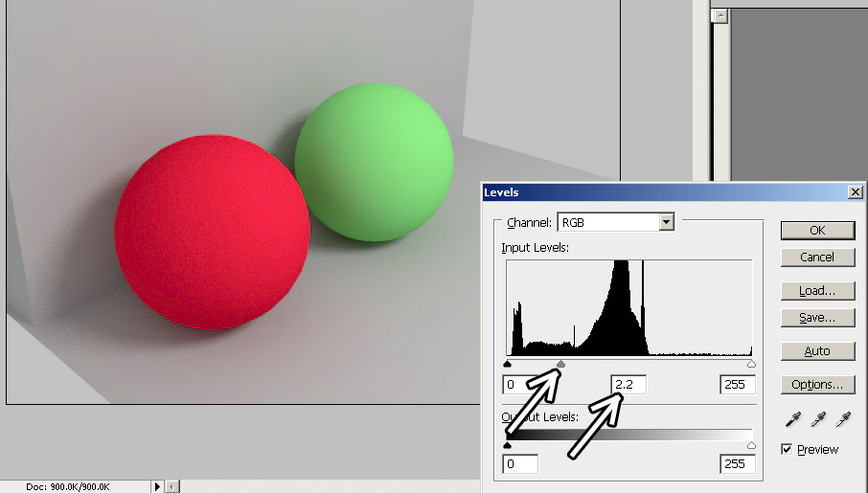Apply Auto levels adjustment
Image resolution: width=868 pixels, height=493 pixels.
point(817,351)
